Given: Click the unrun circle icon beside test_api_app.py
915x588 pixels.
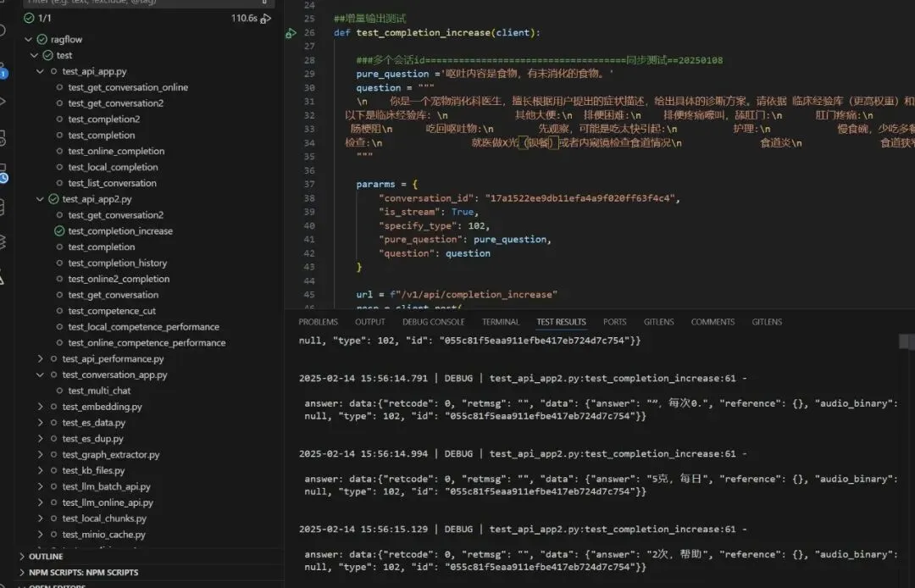Looking at the screenshot, I should [53, 71].
